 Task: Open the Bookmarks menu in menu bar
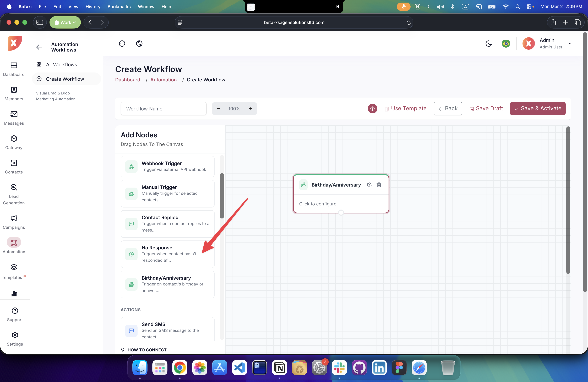[119, 7]
